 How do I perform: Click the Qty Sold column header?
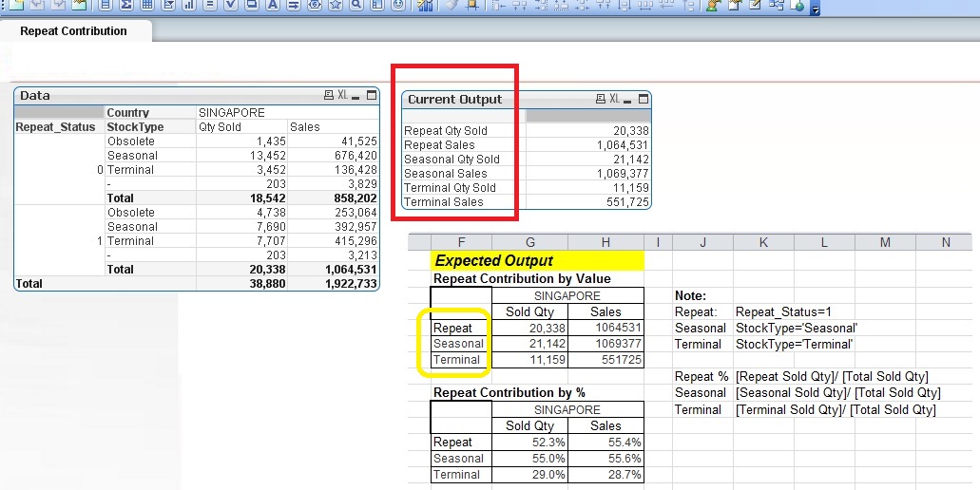(220, 126)
